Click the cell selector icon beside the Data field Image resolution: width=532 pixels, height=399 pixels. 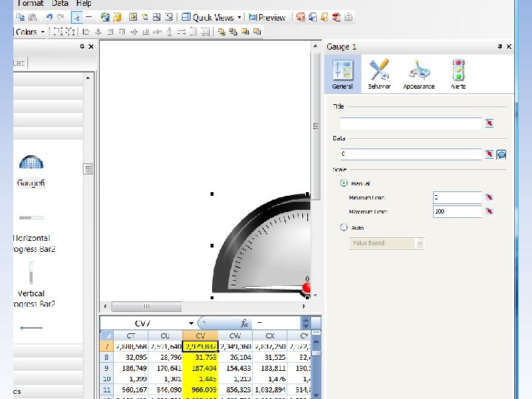[x=489, y=154]
